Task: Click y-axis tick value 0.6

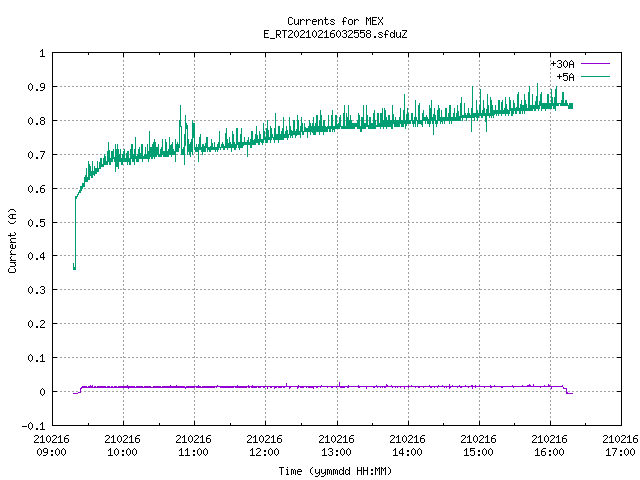Action: coord(36,189)
